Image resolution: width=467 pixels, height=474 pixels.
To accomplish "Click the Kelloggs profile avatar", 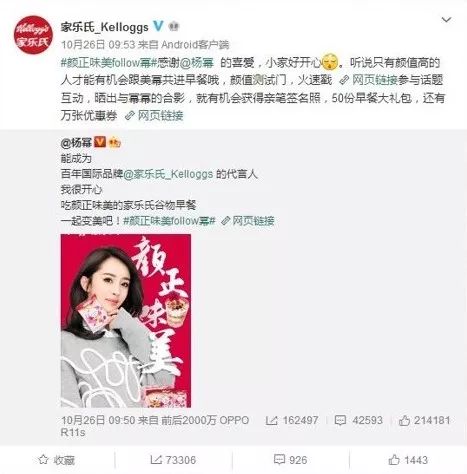I will (33, 35).
